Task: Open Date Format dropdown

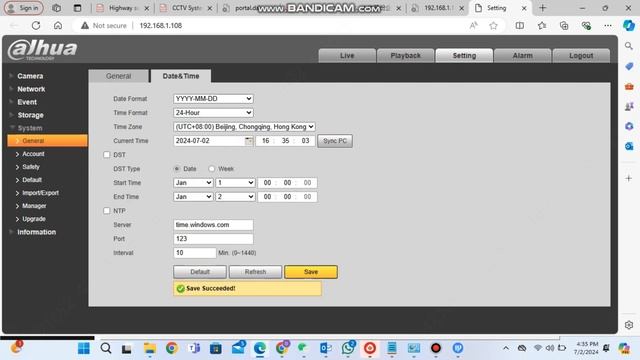Action: pos(213,99)
